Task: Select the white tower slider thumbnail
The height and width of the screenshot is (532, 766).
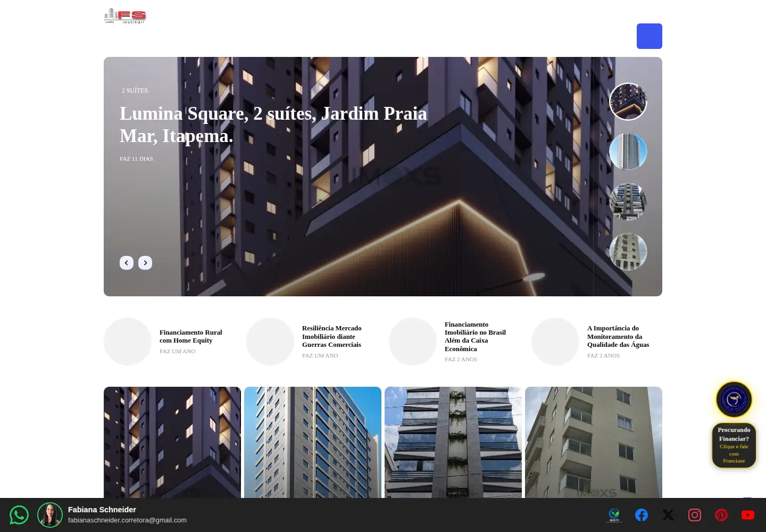Action: 628,152
